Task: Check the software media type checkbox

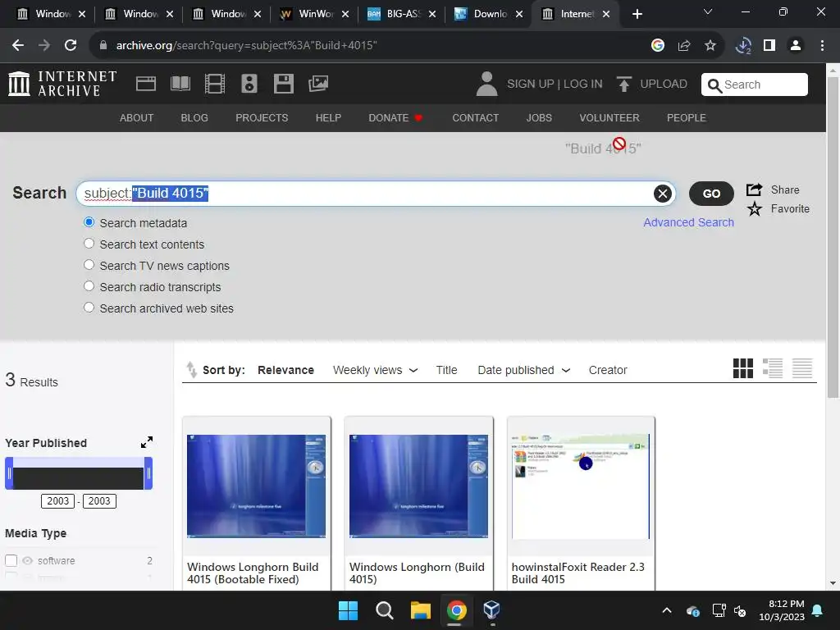Action: pos(11,560)
